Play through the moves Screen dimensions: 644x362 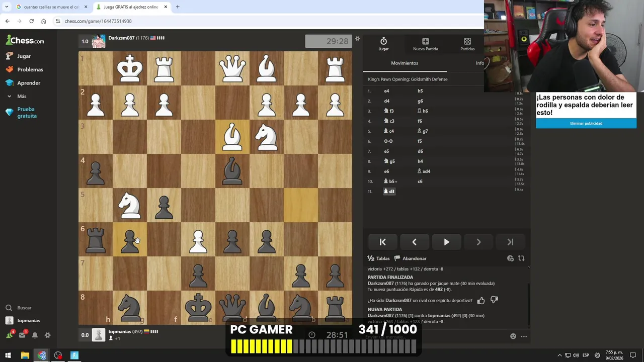coord(446,242)
